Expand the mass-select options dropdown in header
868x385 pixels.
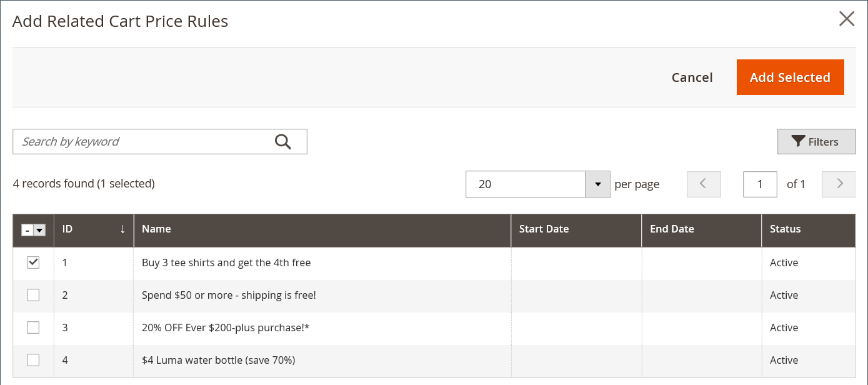(x=40, y=230)
